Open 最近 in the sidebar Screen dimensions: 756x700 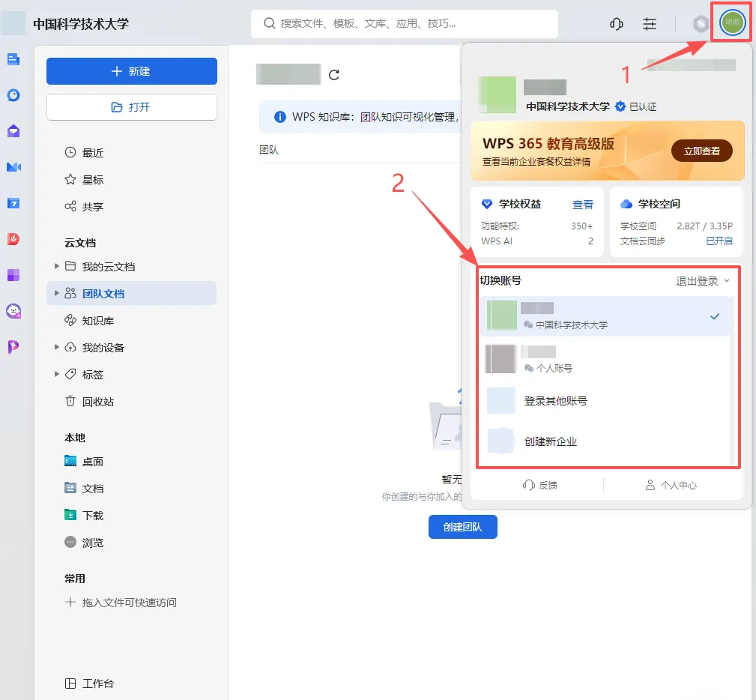[x=132, y=152]
